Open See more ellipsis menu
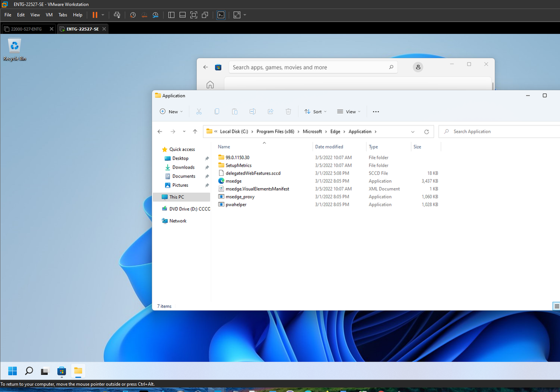This screenshot has height=392, width=560. point(376,112)
